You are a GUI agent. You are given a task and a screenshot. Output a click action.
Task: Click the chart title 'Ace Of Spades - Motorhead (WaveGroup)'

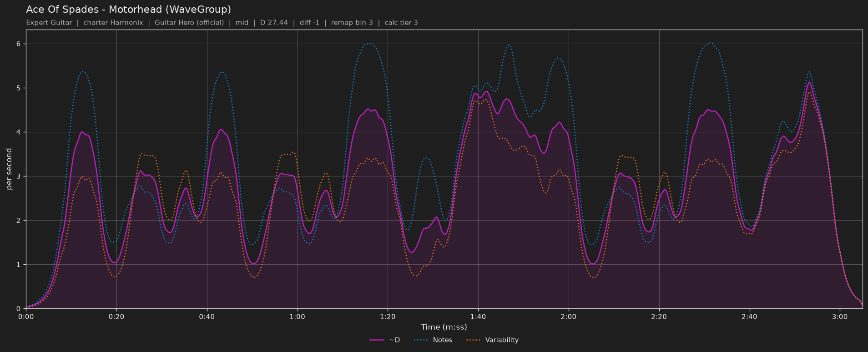point(128,10)
